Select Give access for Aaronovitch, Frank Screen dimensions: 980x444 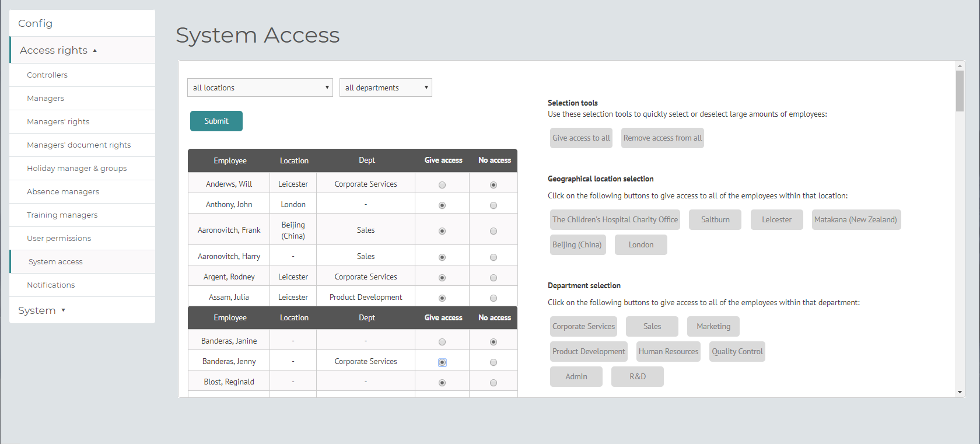tap(442, 231)
